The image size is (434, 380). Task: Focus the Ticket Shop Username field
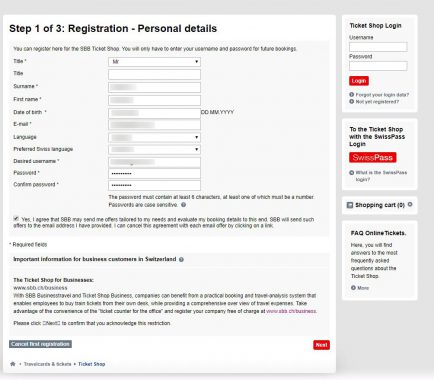click(378, 47)
